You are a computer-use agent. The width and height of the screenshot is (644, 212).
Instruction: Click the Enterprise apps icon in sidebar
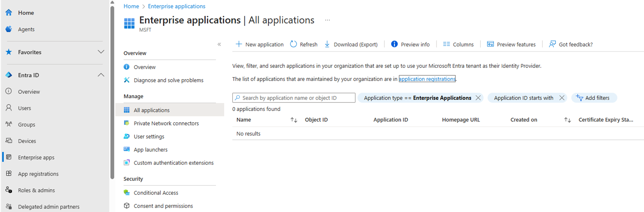[x=9, y=157]
